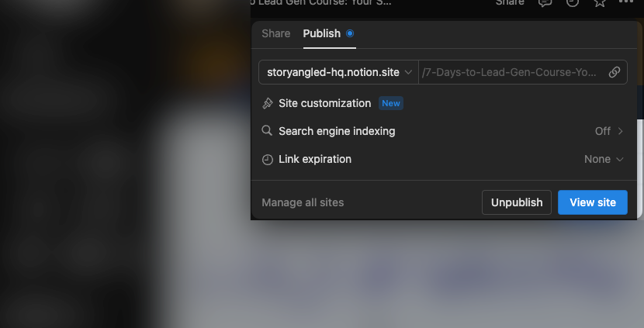
Task: Open Site customization settings
Action: (x=443, y=103)
